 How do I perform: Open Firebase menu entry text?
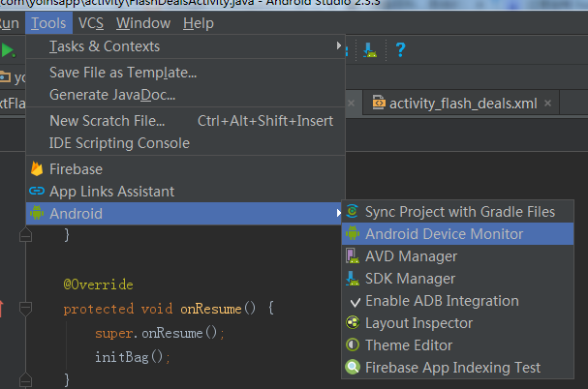[x=77, y=169]
